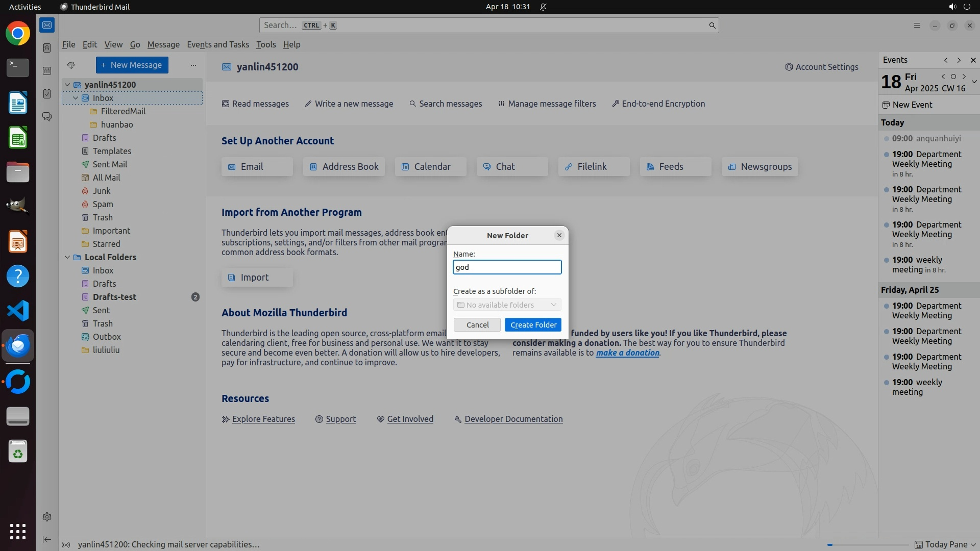Open the Events and Tasks menu
The height and width of the screenshot is (551, 980).
218,44
